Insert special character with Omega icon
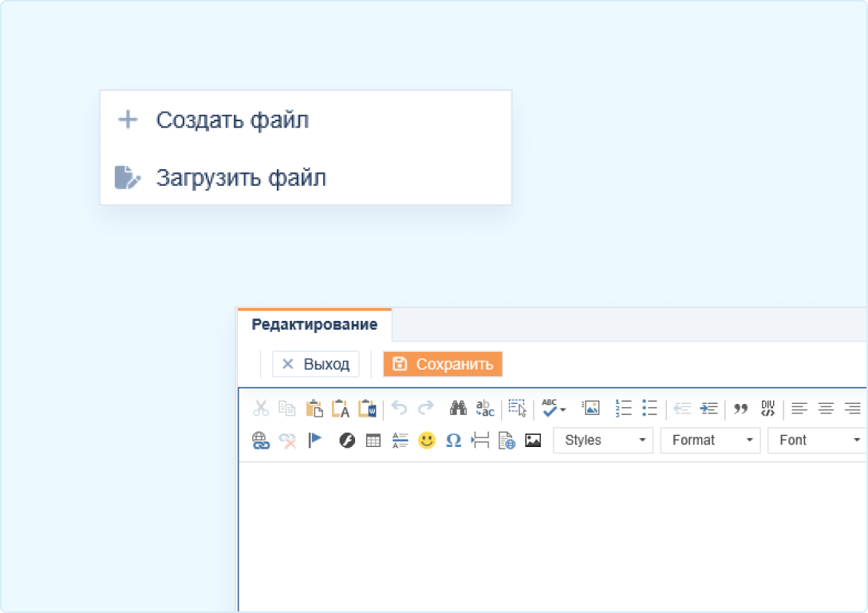Image resolution: width=868 pixels, height=613 pixels. click(x=453, y=441)
